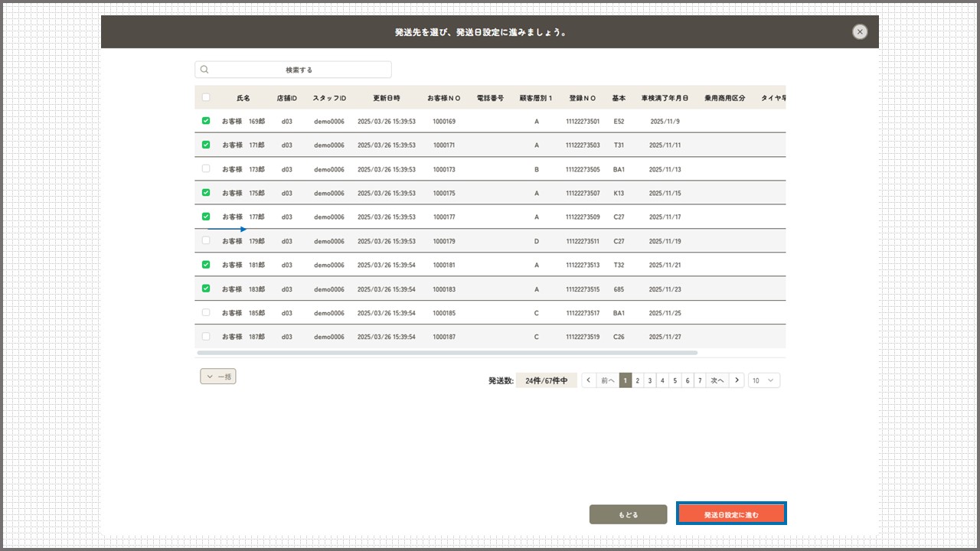Viewport: 980px width, 551px height.
Task: Select page 5 in pagination
Action: point(675,380)
